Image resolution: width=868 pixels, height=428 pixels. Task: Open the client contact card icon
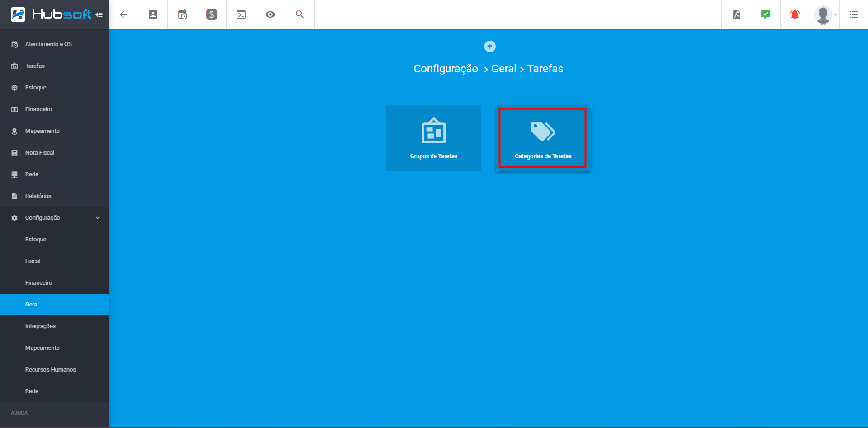(x=153, y=14)
